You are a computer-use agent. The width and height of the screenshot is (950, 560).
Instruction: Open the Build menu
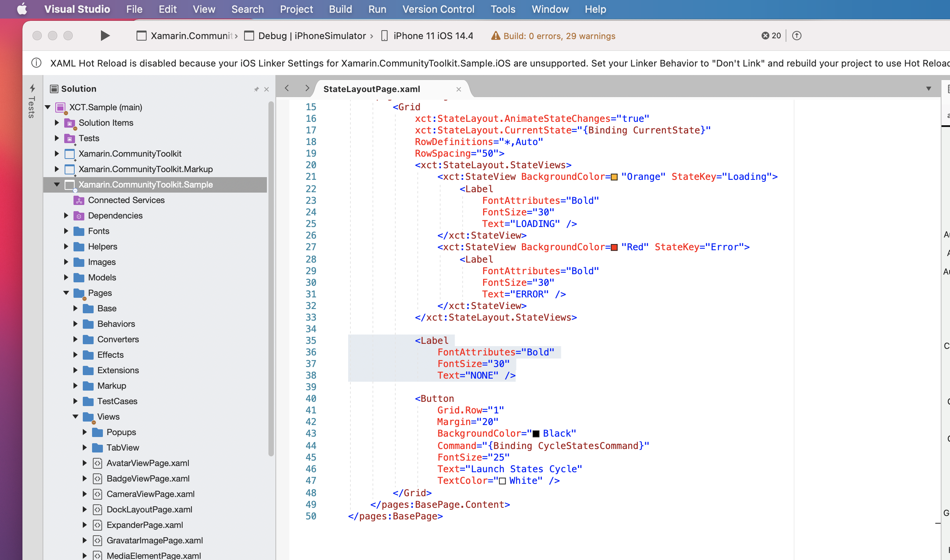pos(340,9)
